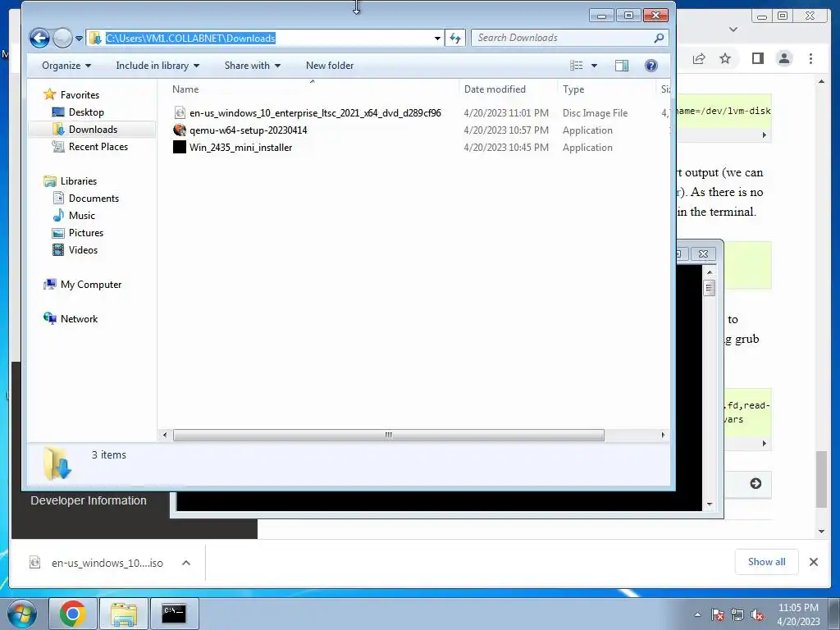The height and width of the screenshot is (630, 840).
Task: Click the search magnifier icon
Action: [x=659, y=38]
